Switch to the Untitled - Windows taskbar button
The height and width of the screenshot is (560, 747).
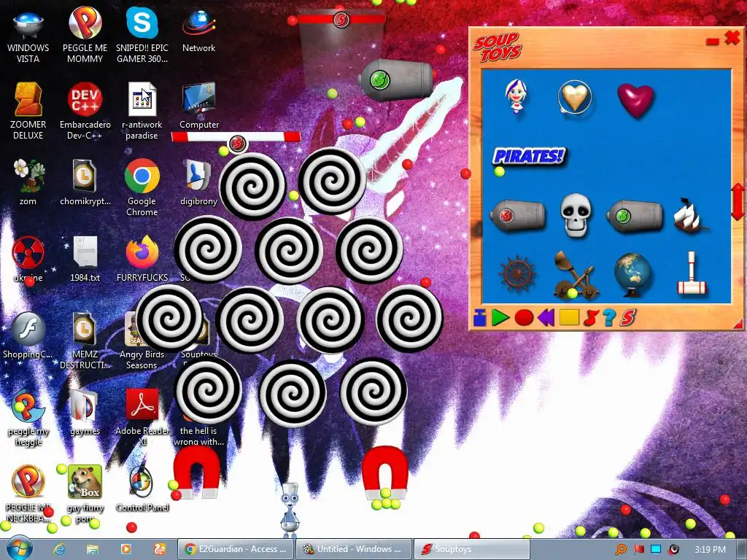pyautogui.click(x=354, y=549)
